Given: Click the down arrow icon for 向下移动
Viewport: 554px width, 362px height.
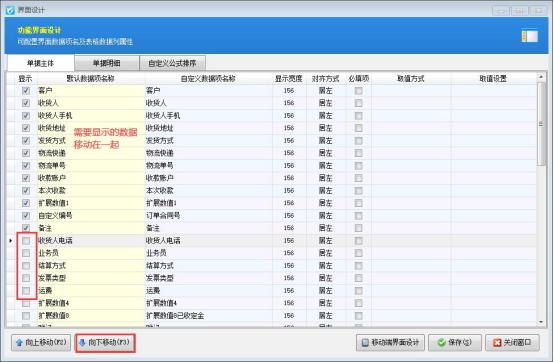Looking at the screenshot, I should (82, 343).
